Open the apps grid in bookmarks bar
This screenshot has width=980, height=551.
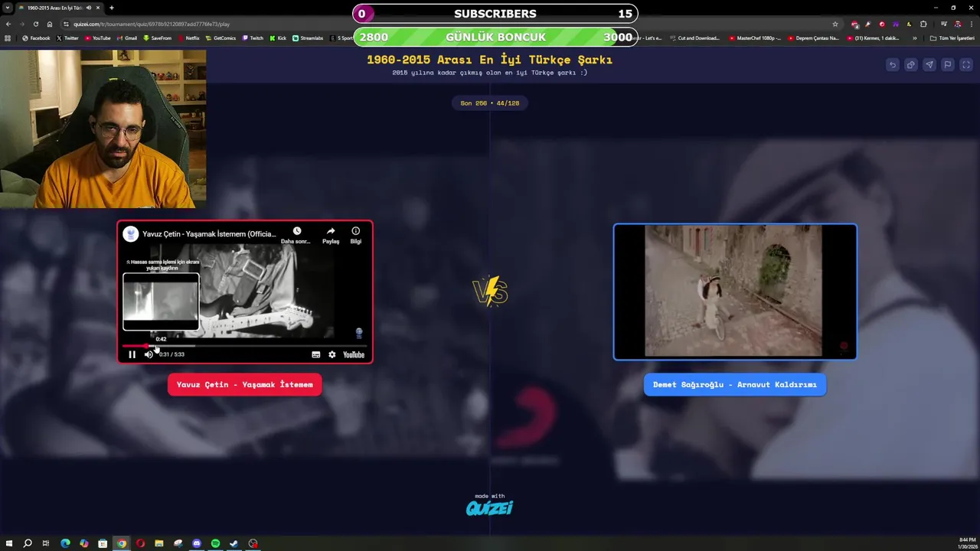pyautogui.click(x=8, y=37)
